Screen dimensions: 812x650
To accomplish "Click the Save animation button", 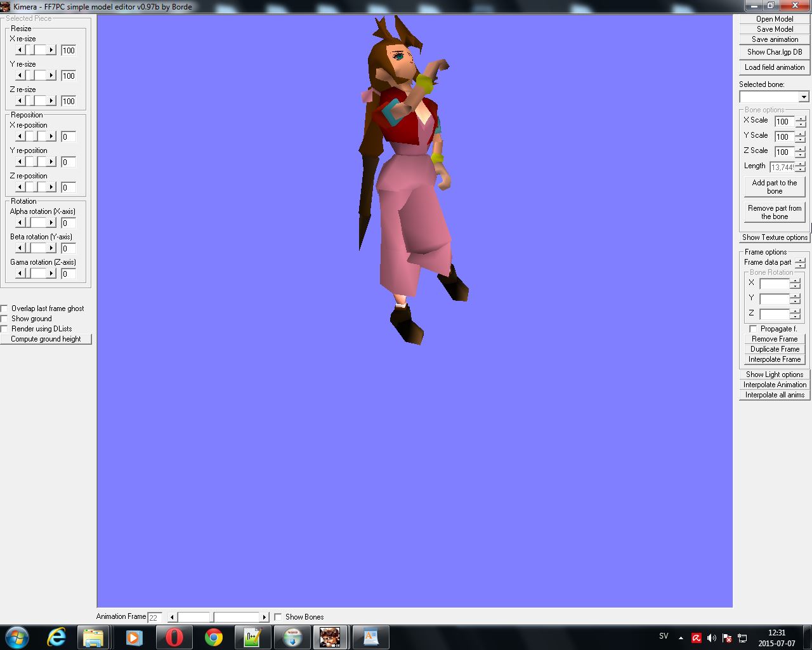I will pyautogui.click(x=775, y=39).
